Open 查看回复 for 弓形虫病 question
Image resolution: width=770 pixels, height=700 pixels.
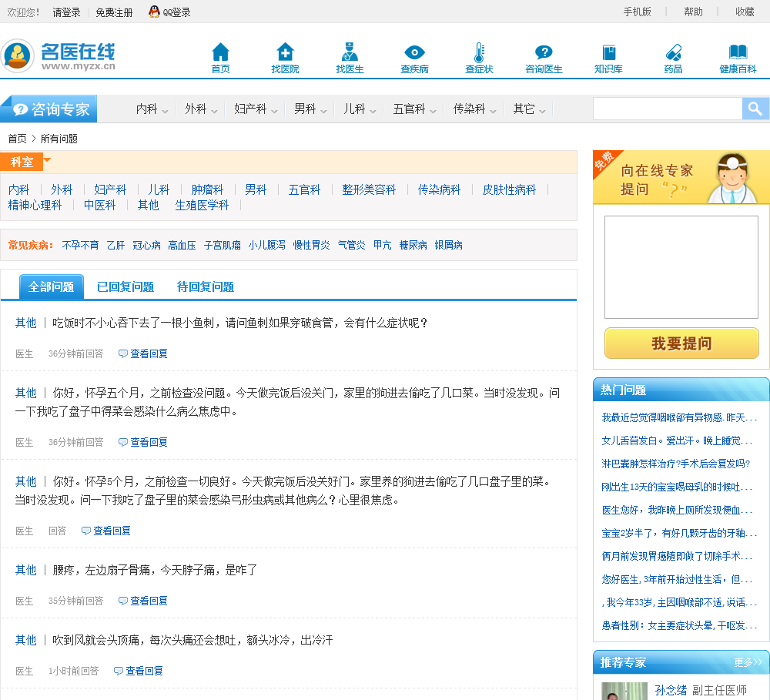pos(112,531)
